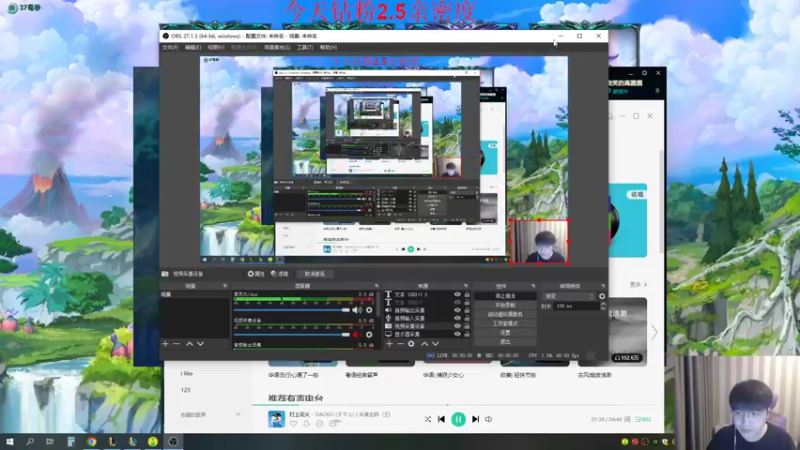Skip to next track in music player
Viewport: 800px width, 450px height.
click(476, 419)
